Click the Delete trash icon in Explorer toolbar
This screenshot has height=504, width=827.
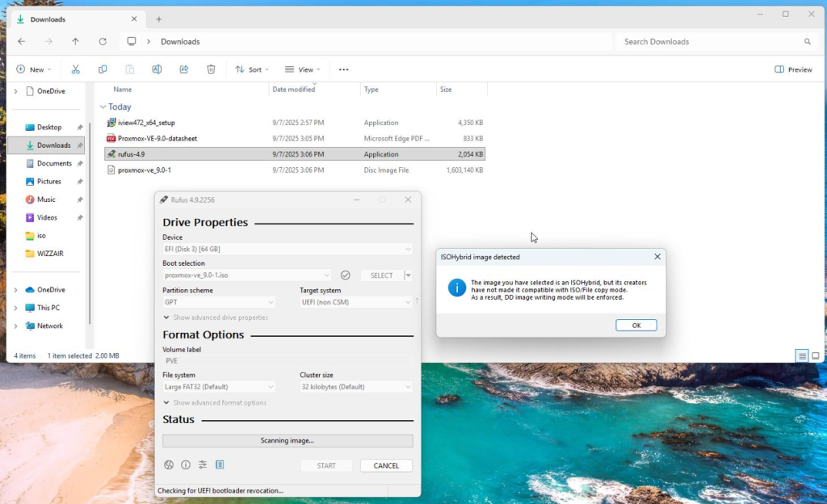[211, 69]
